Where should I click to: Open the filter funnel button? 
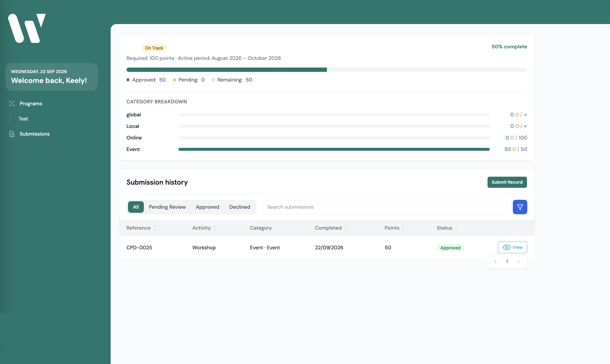[520, 207]
